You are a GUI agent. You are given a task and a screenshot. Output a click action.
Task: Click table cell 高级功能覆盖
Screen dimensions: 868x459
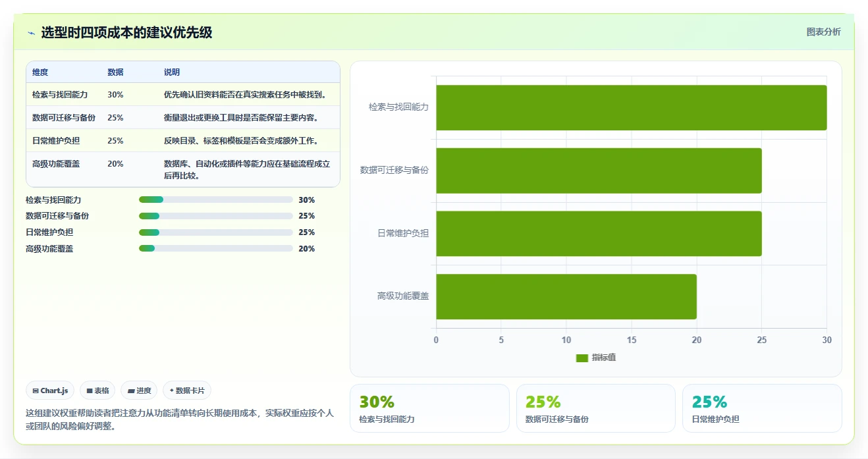pyautogui.click(x=55, y=164)
